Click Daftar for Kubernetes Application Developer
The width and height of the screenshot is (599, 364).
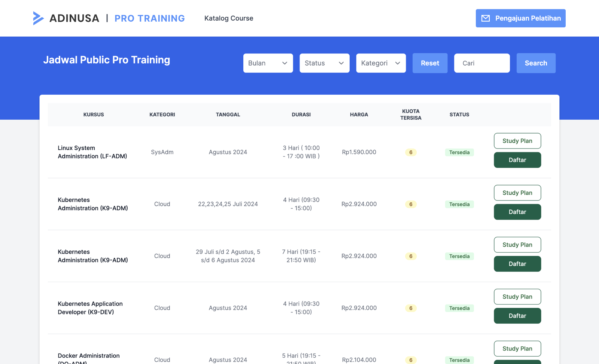517,316
